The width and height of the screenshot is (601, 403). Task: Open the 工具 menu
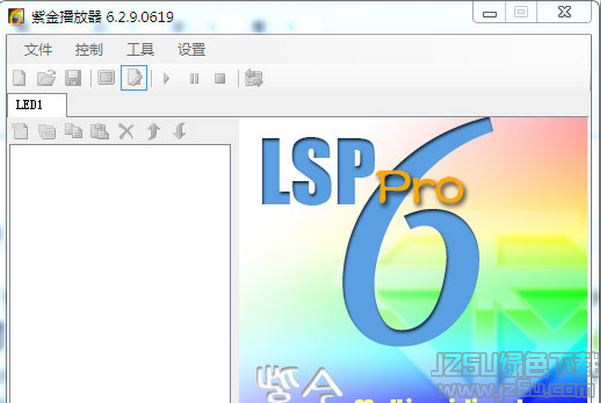point(140,49)
